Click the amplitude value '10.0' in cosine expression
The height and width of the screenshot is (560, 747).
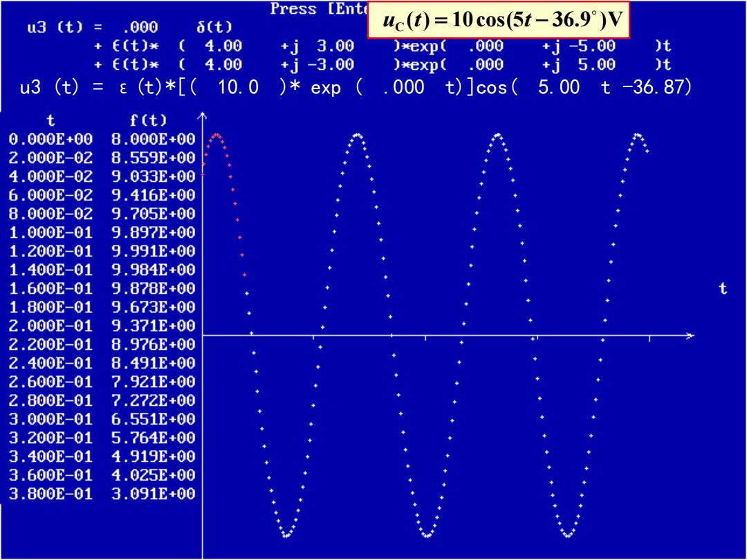click(x=238, y=88)
